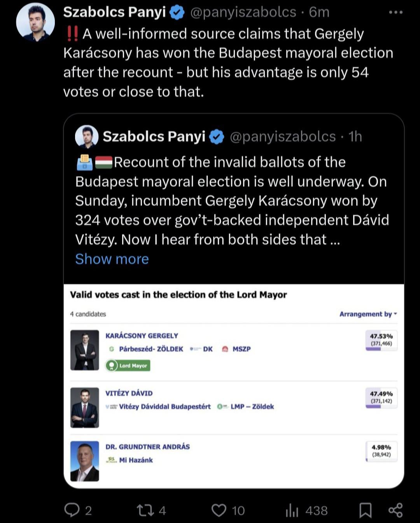View the post analytics bar-chart icon

click(292, 511)
